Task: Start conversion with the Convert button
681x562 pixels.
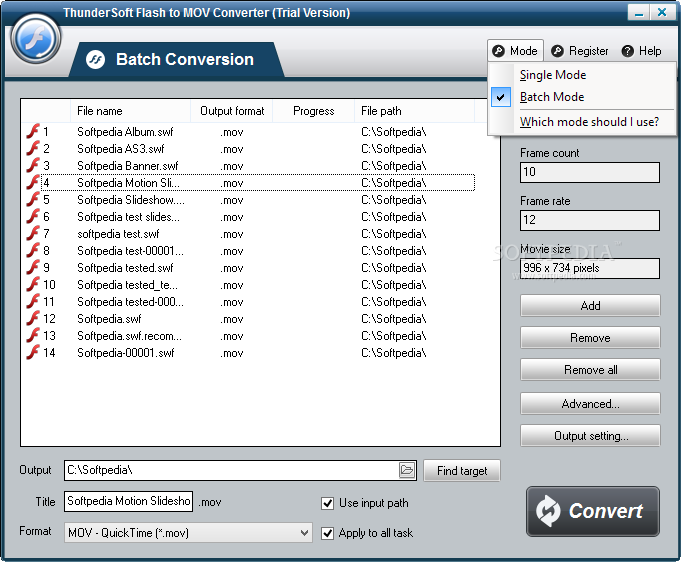Action: 593,511
